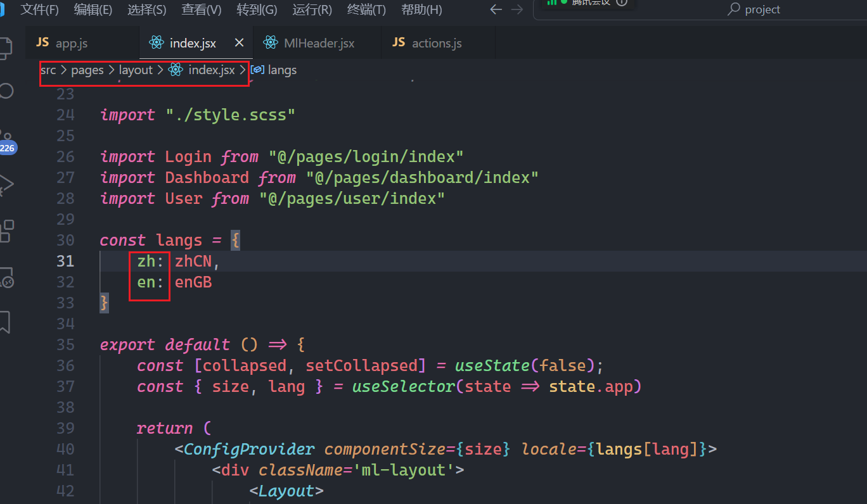Click the Login identifier on line 26
The width and height of the screenshot is (867, 504).
(x=188, y=157)
